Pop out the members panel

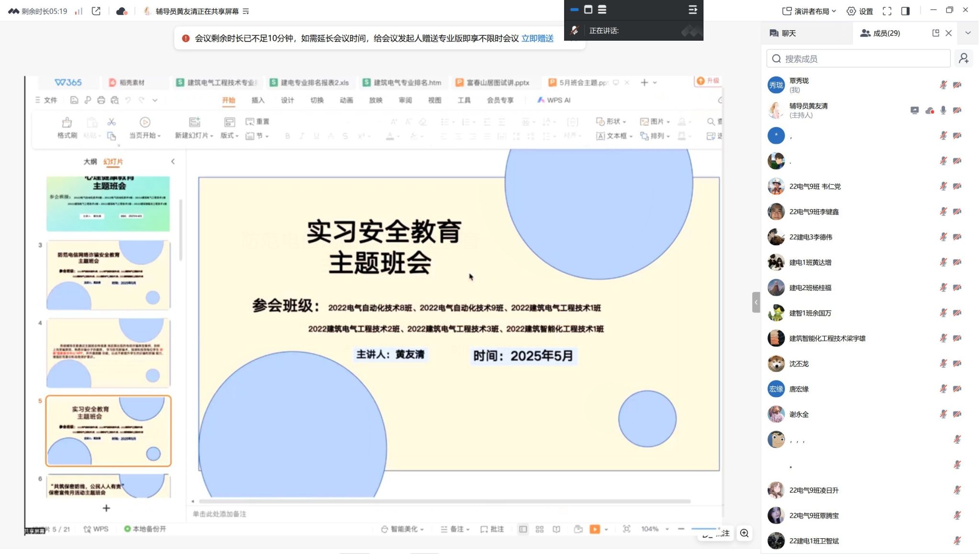[x=935, y=33]
